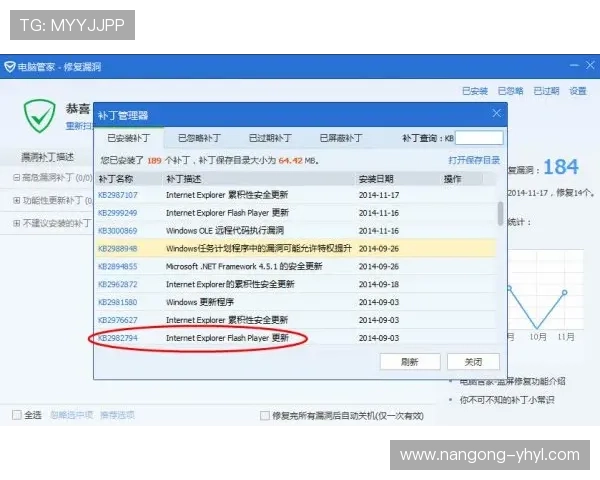Open 你不可不知的补丁小常识 link
Image resolution: width=600 pixels, height=480 pixels.
(507, 400)
